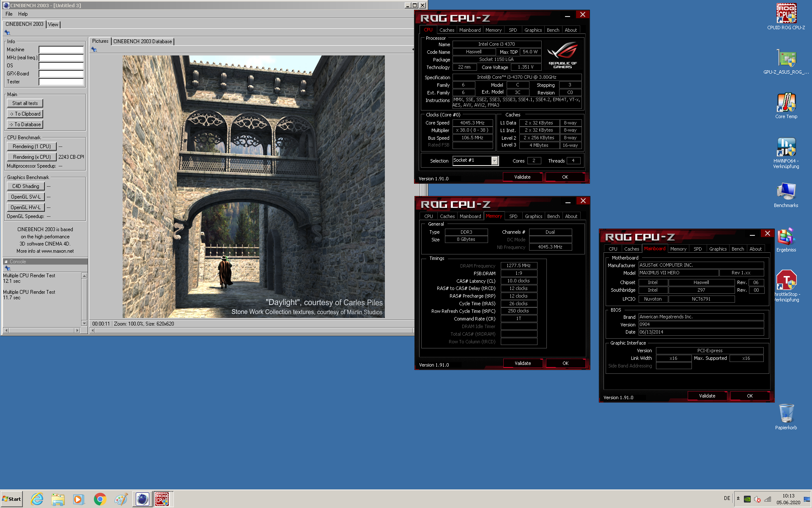Open CPU tab in Mainboard CPU-Z window
Image resolution: width=812 pixels, height=508 pixels.
[x=613, y=249]
